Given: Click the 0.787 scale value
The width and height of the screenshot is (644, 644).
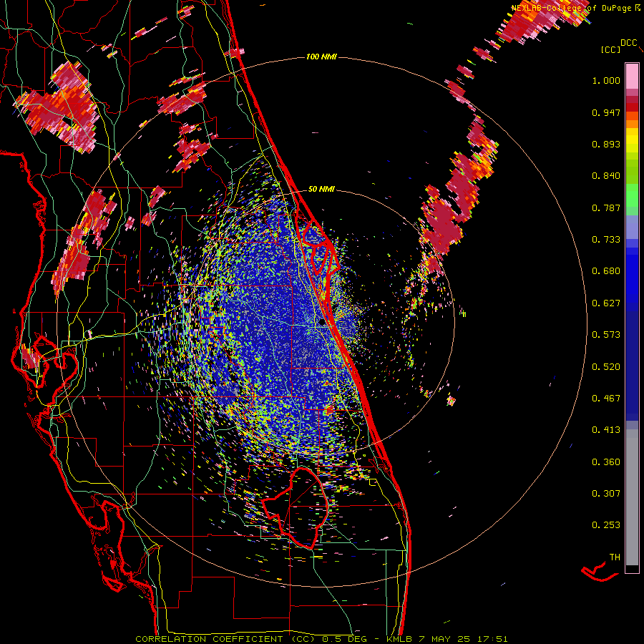Looking at the screenshot, I should pos(606,208).
